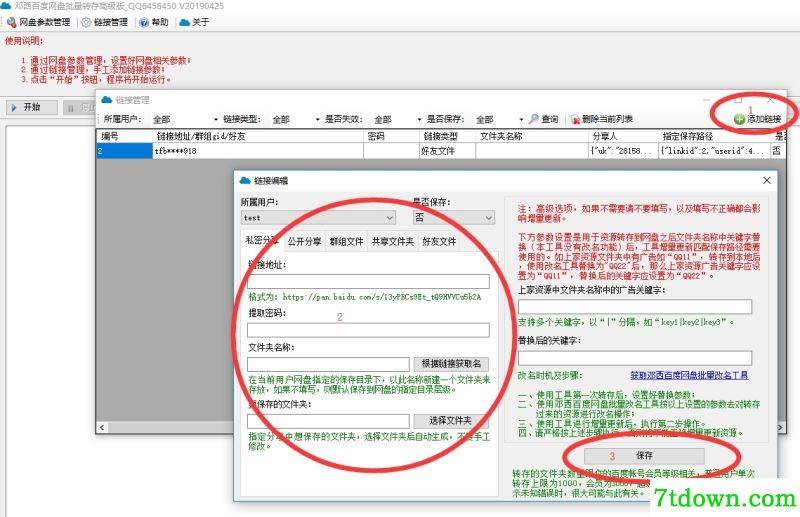Click the 替换后的关键字 input field
800x517 pixels.
tap(635, 358)
